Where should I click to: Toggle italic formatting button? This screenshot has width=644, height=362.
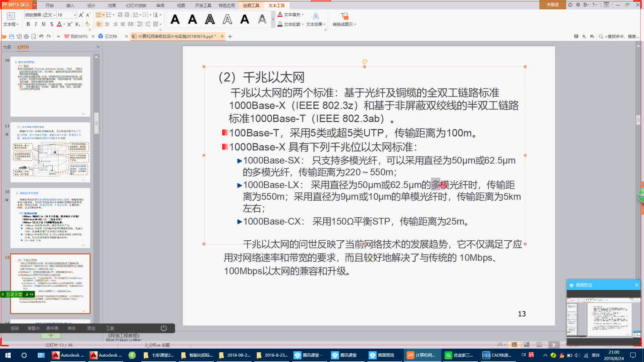point(36,24)
